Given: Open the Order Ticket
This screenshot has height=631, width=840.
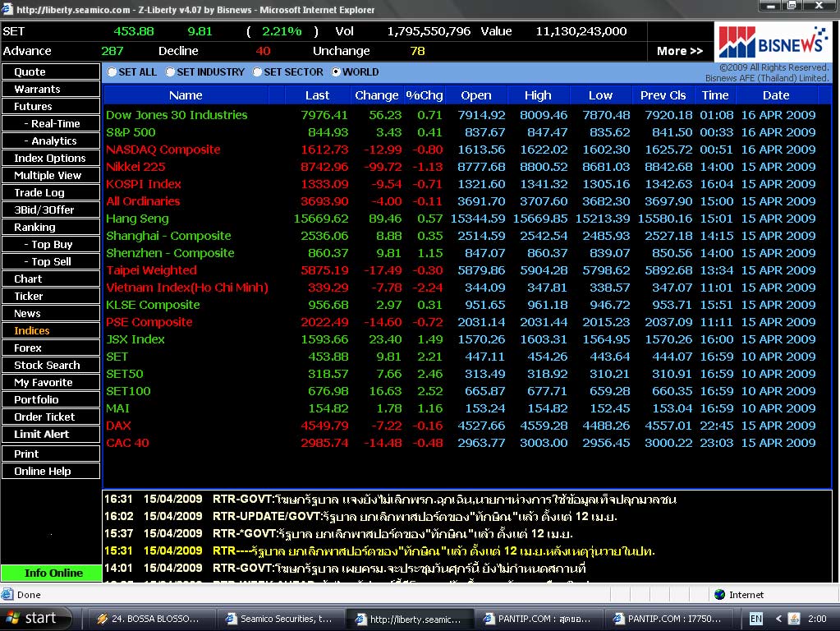Looking at the screenshot, I should [51, 417].
